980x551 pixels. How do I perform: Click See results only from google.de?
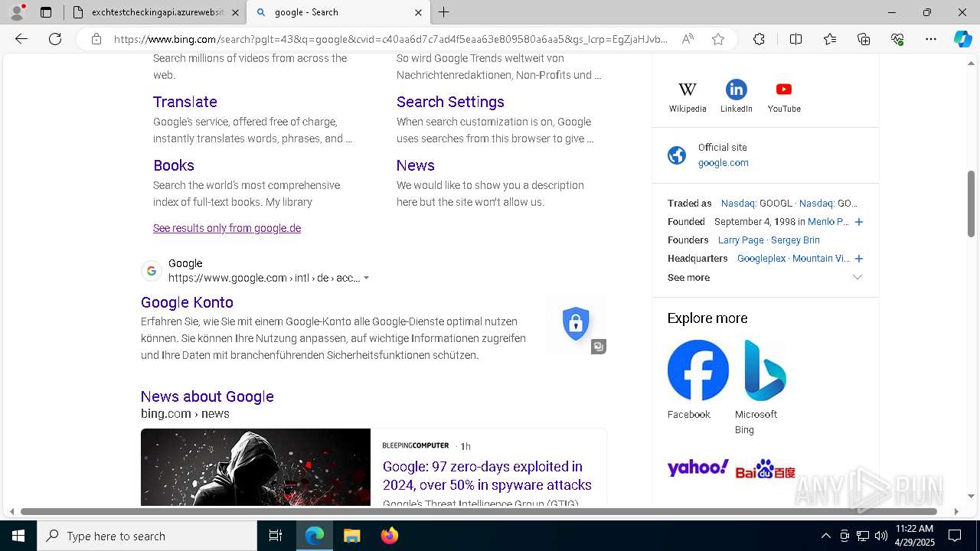pyautogui.click(x=227, y=228)
